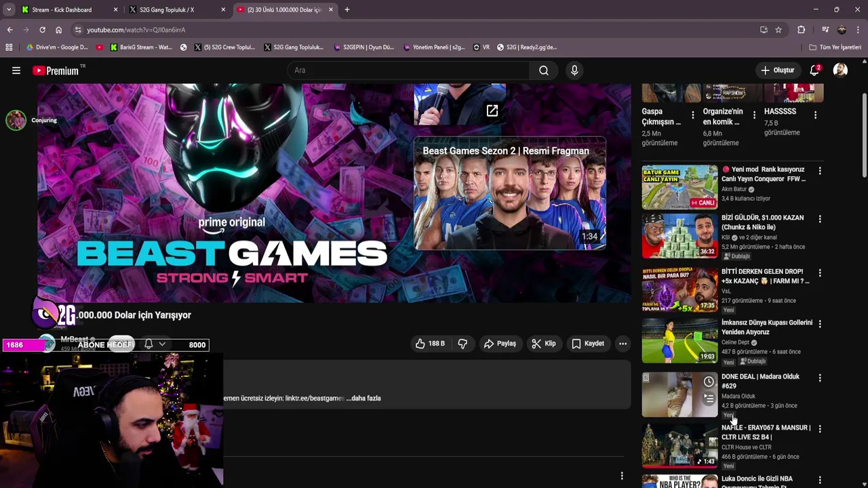Add DONE DEAL video to queue
Image resolution: width=868 pixels, height=488 pixels.
click(x=709, y=399)
